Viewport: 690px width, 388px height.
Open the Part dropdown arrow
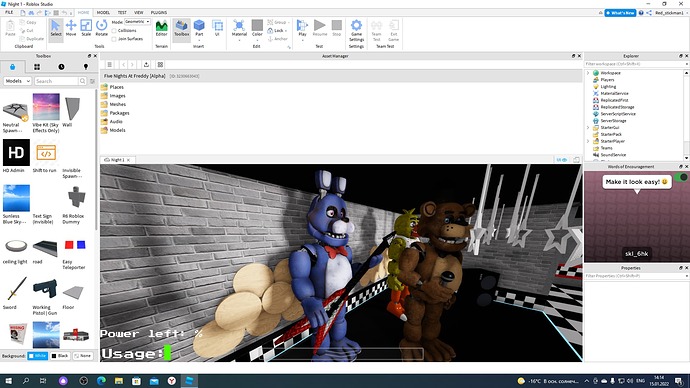coord(199,40)
